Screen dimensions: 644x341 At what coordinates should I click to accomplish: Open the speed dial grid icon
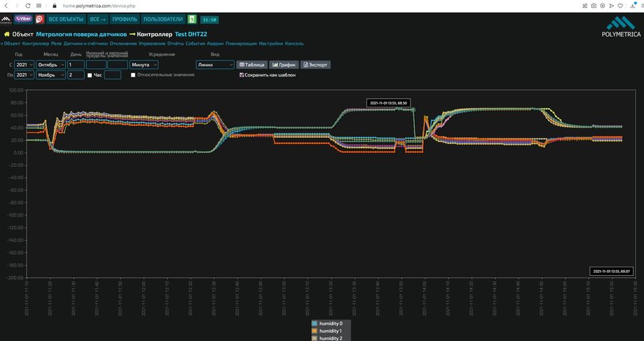tap(39, 6)
